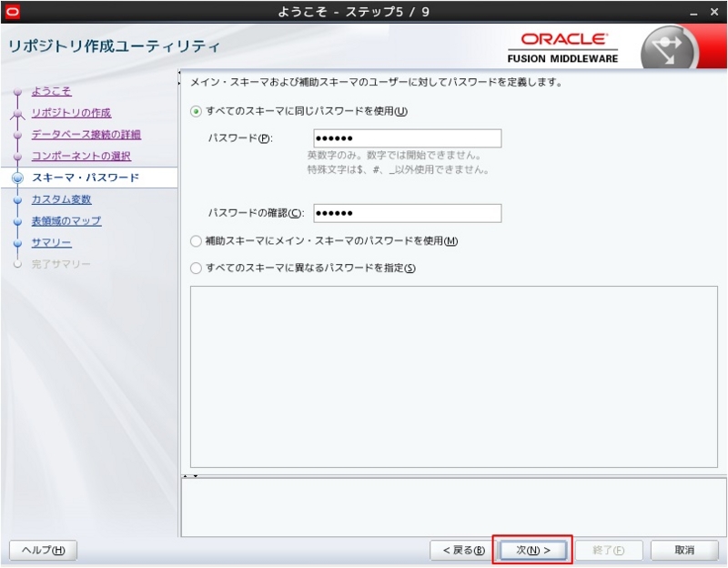The height and width of the screenshot is (568, 728).
Task: Click the ヘルプ(H) button
Action: [43, 550]
